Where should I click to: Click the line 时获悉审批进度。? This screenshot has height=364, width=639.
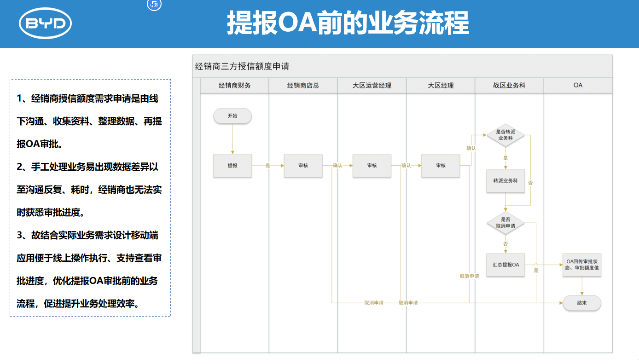click(x=51, y=212)
